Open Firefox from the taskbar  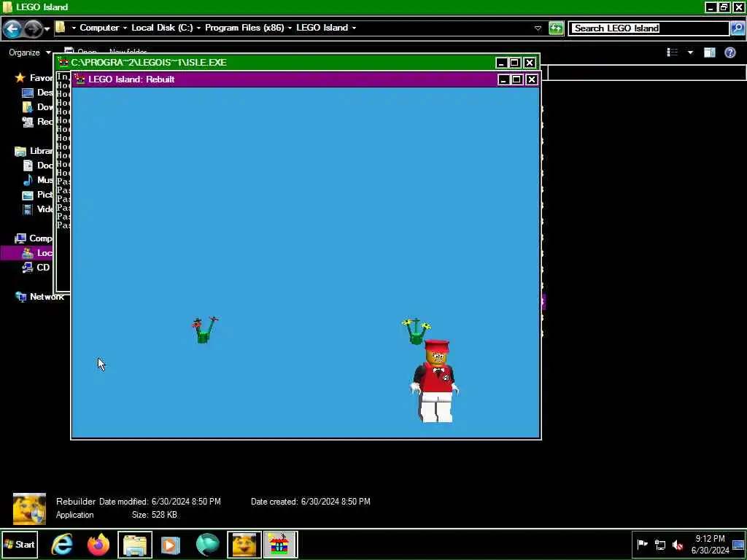click(x=98, y=545)
